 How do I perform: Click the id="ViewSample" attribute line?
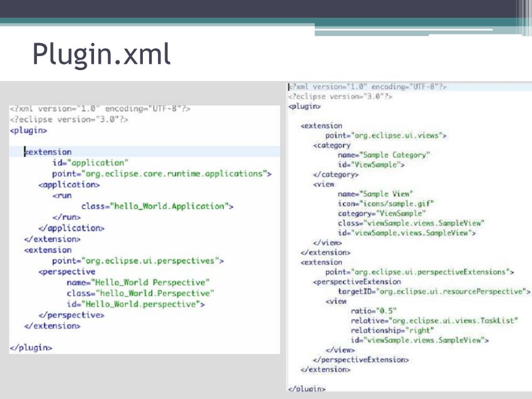(x=371, y=165)
